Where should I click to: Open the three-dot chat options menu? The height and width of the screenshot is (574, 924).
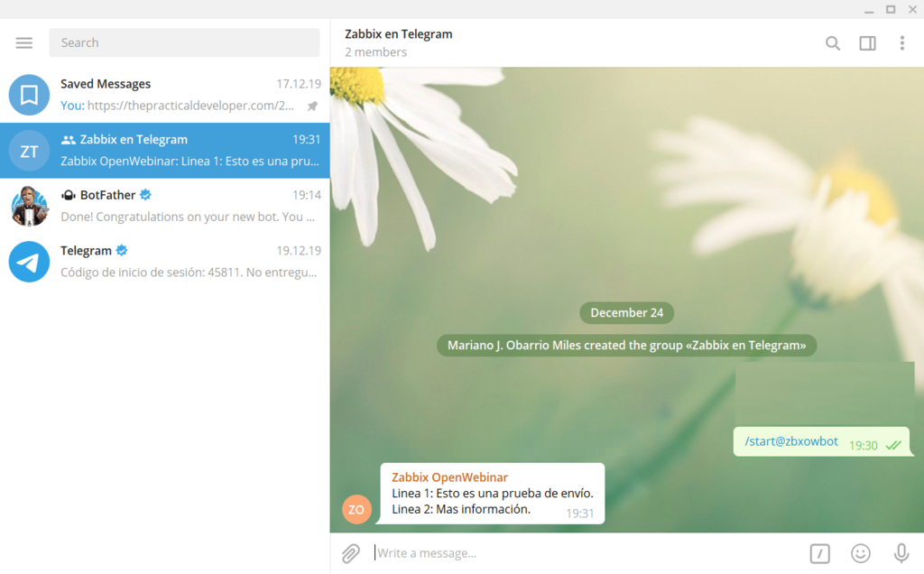point(901,43)
